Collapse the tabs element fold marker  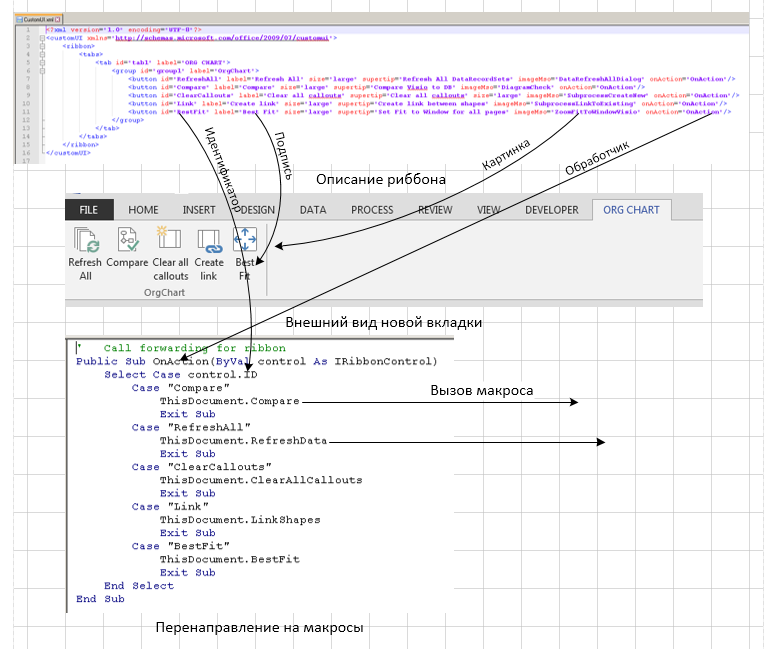point(42,54)
